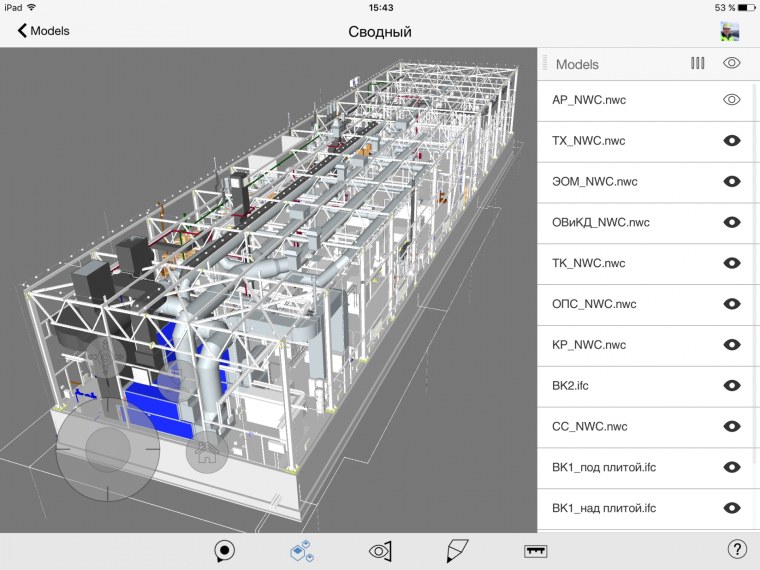Toggle visibility of KP_NWC.nwc
760x570 pixels.
[x=731, y=345]
